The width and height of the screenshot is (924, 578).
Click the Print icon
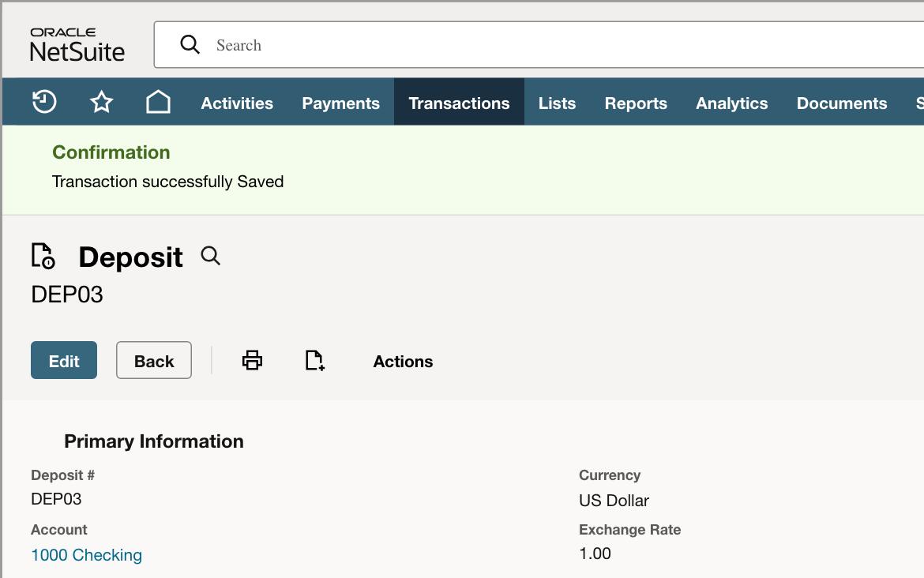tap(252, 360)
